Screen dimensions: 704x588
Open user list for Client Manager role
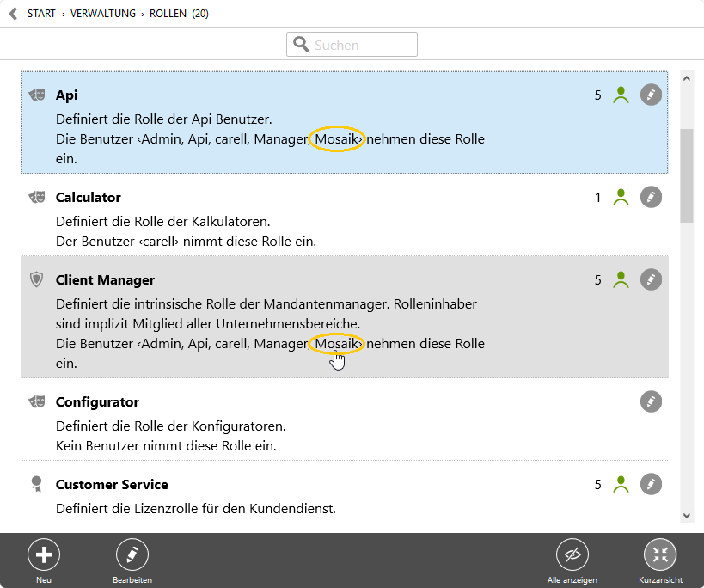621,279
